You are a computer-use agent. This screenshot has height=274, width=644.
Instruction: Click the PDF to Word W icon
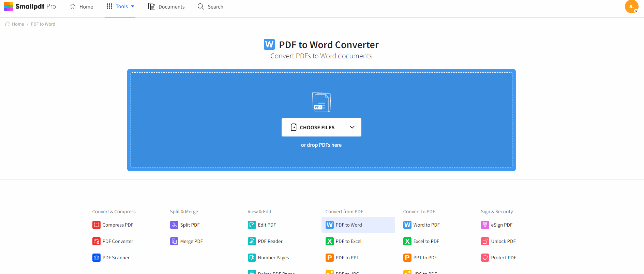point(330,225)
